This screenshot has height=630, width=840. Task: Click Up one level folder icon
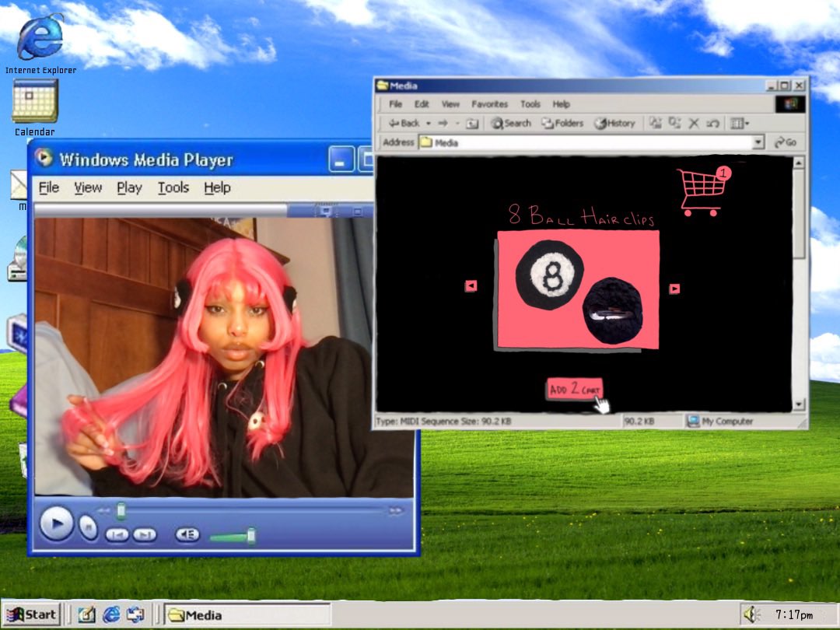tap(472, 124)
